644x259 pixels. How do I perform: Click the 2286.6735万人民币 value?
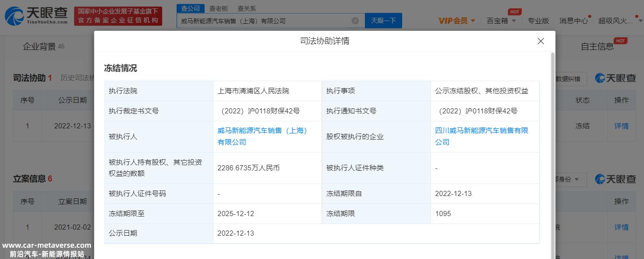248,168
